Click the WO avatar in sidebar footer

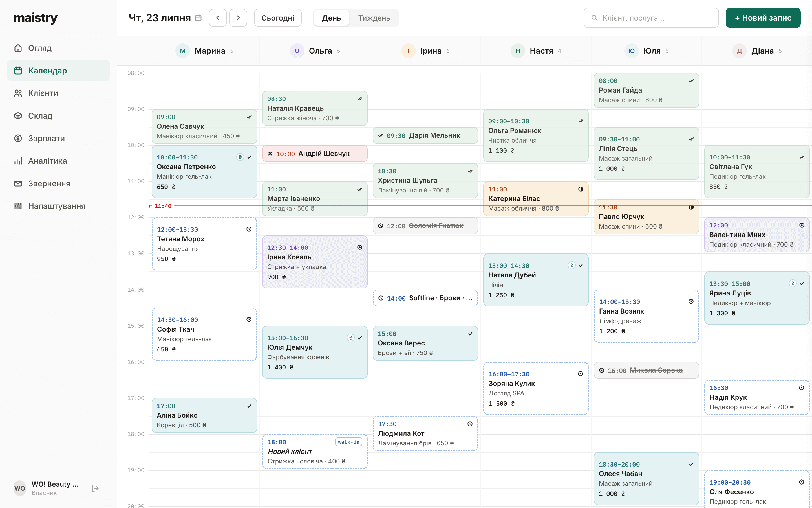(19, 488)
